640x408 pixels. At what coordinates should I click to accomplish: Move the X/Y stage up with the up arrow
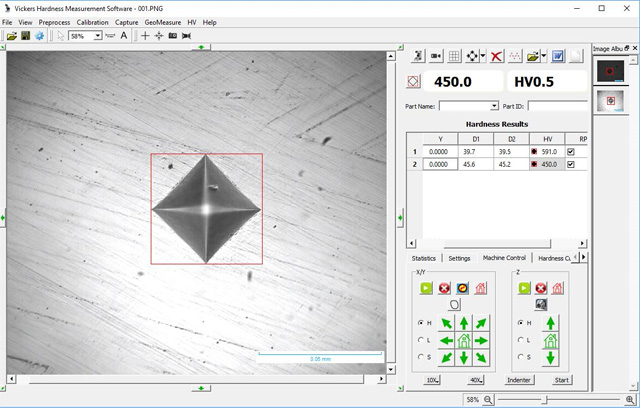(464, 323)
